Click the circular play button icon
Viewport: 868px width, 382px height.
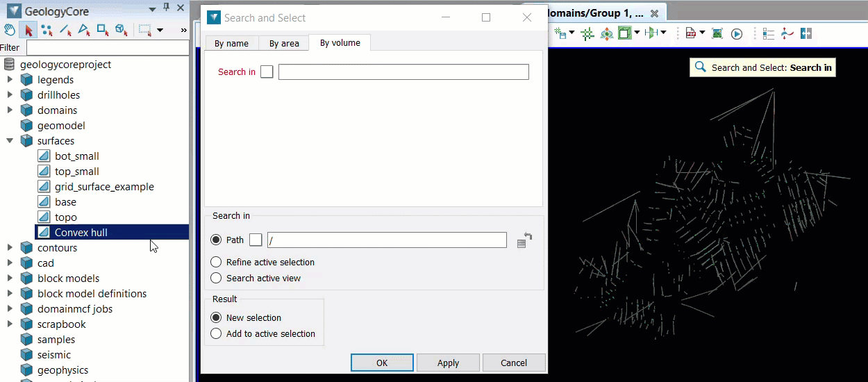(737, 33)
